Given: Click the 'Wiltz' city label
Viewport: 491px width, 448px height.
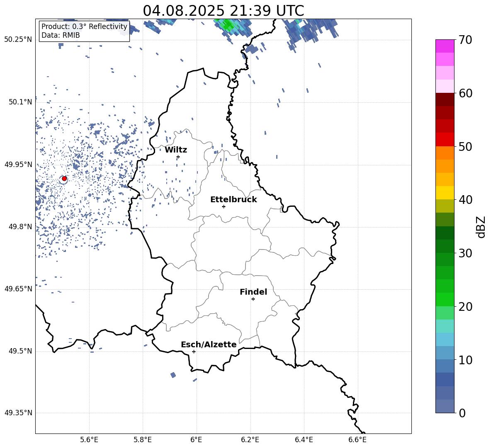Looking at the screenshot, I should (x=176, y=150).
